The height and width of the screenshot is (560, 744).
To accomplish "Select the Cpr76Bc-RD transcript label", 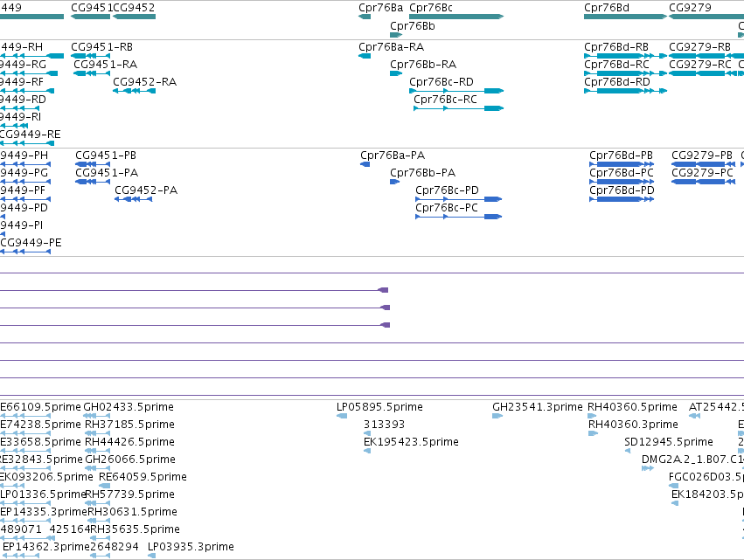I will click(442, 82).
